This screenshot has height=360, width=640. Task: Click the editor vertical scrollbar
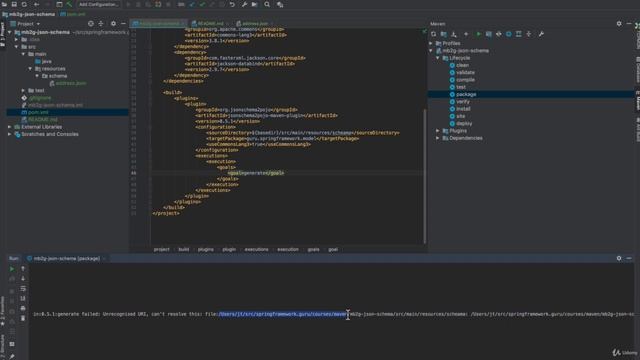point(424,176)
